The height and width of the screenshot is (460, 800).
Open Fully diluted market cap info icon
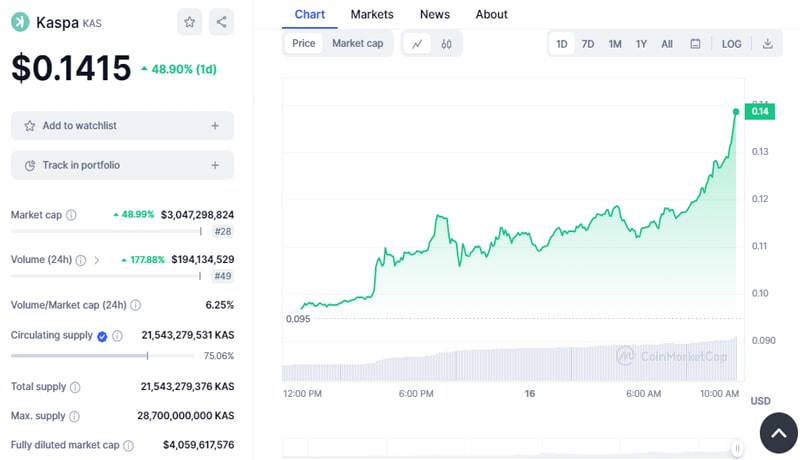click(129, 445)
